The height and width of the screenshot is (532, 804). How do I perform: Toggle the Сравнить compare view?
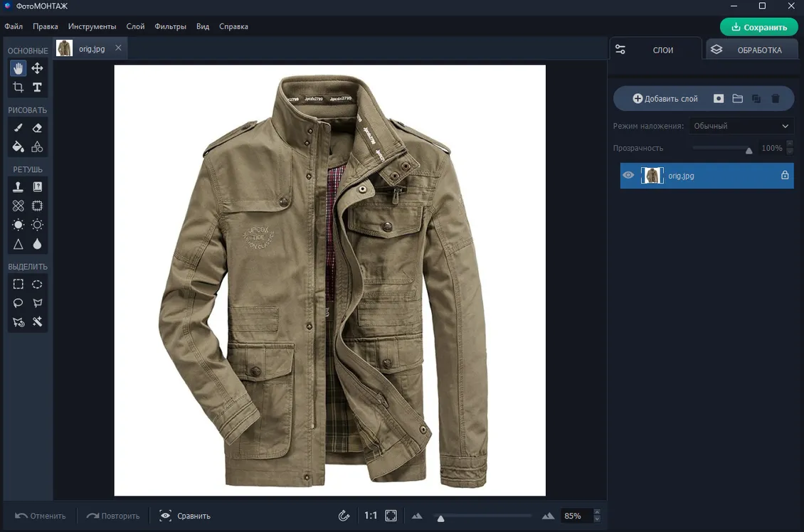click(184, 516)
